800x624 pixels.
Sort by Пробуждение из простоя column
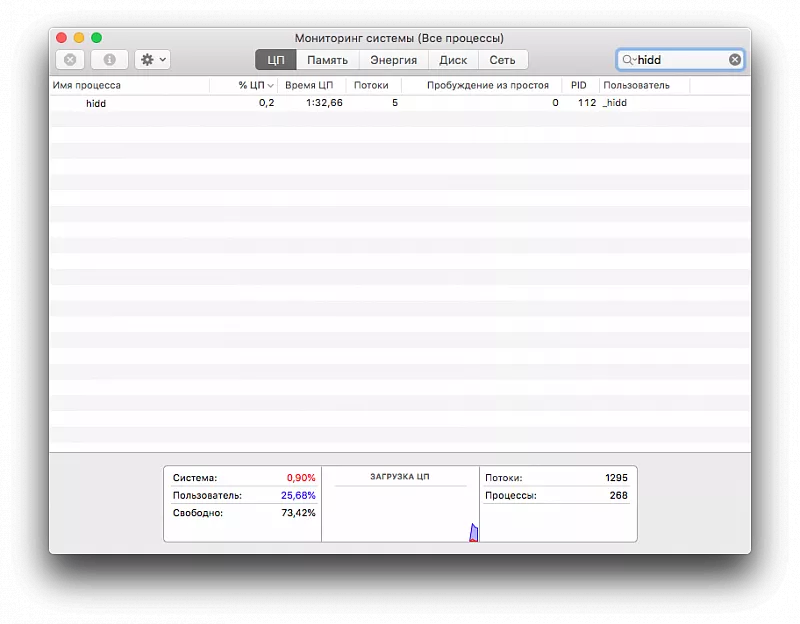click(487, 86)
